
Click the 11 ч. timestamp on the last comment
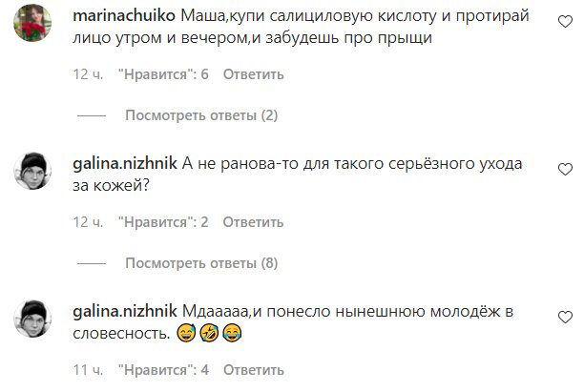[88, 368]
